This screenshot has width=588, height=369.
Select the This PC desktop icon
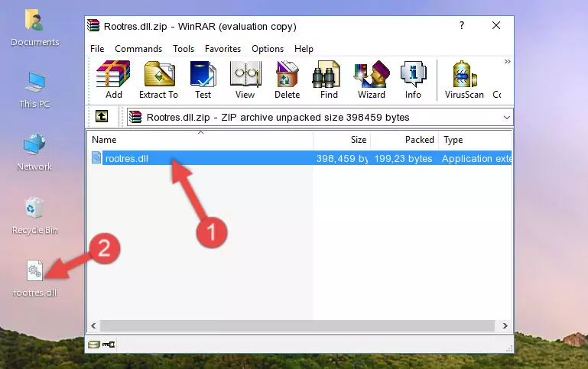click(34, 90)
